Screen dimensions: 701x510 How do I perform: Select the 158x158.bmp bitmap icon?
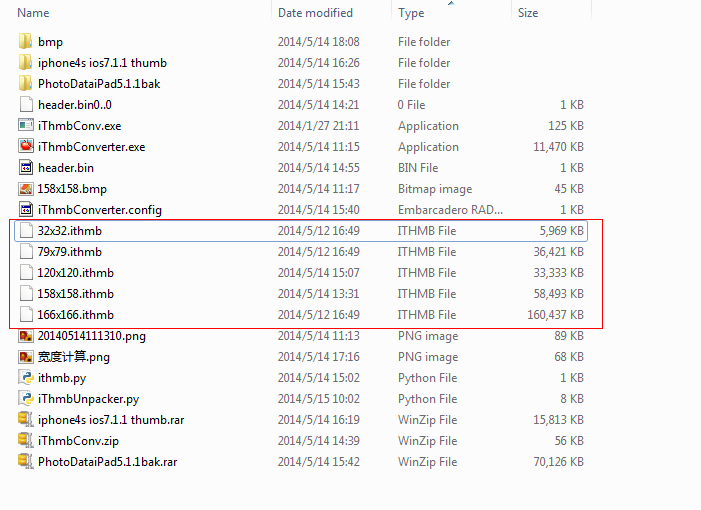click(26, 189)
